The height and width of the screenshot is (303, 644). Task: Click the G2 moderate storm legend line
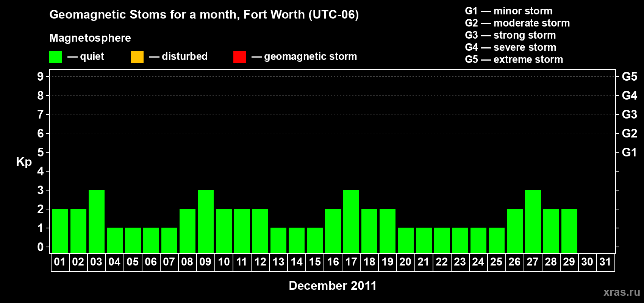tap(517, 23)
